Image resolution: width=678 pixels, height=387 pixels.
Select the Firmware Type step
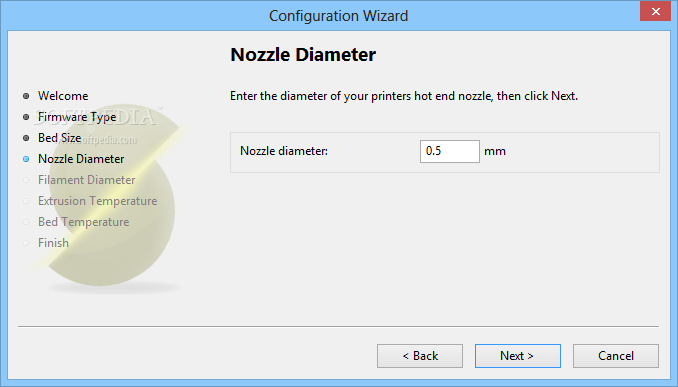(x=77, y=117)
